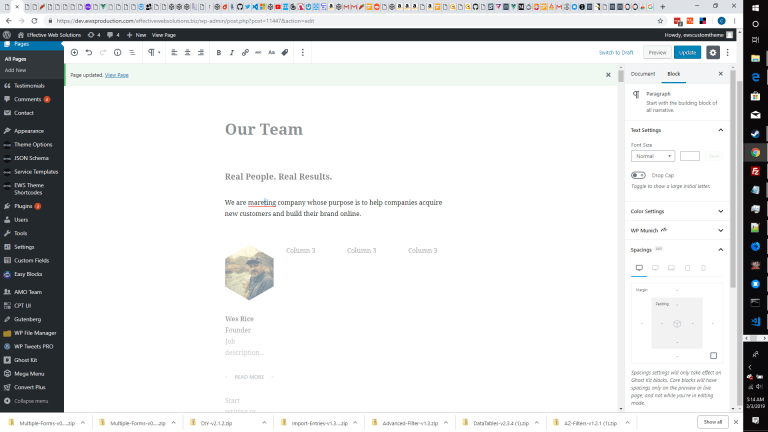Open options for Advanced-Filter-v1.3 download
The height and width of the screenshot is (432, 768).
pos(446,423)
